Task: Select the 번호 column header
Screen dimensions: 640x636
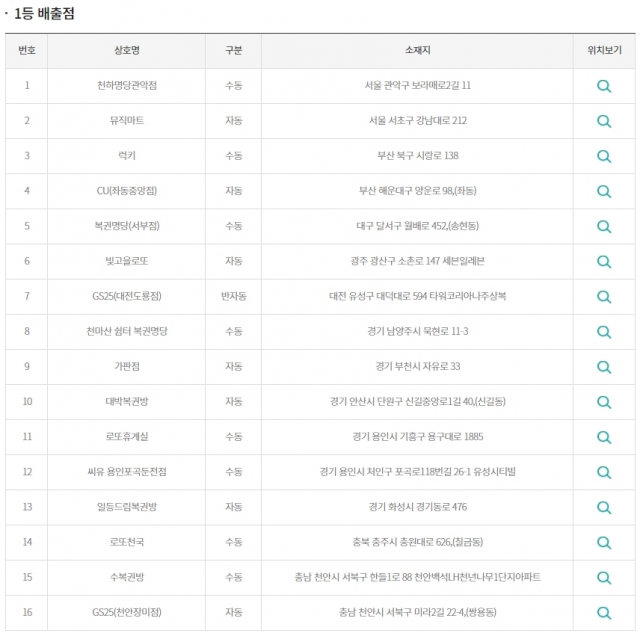Action: pos(27,50)
